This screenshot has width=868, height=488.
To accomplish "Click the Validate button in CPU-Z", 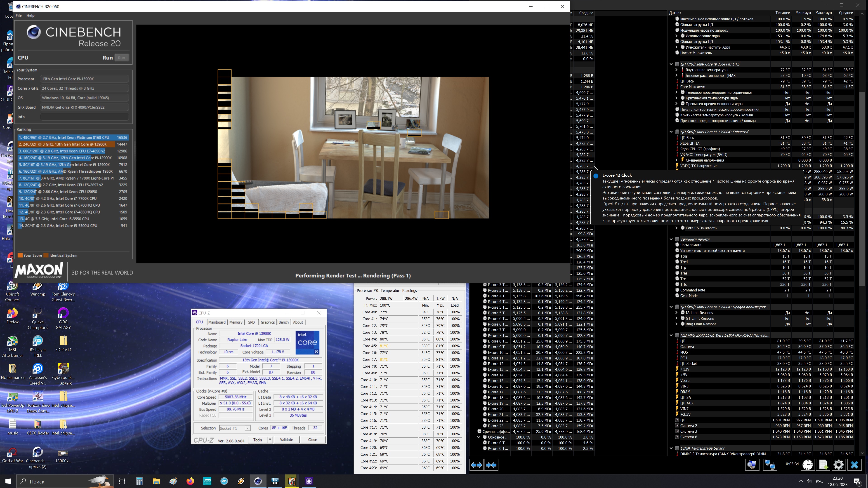I will click(286, 439).
